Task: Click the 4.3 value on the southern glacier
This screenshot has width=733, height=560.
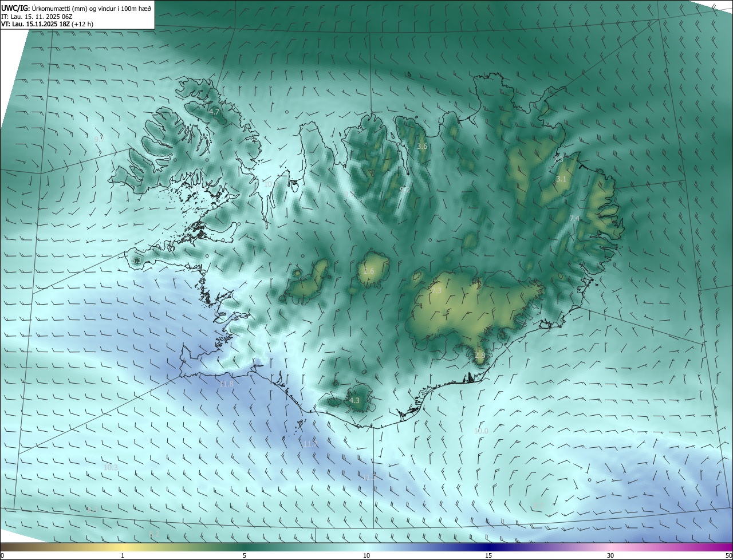Action: [x=354, y=401]
